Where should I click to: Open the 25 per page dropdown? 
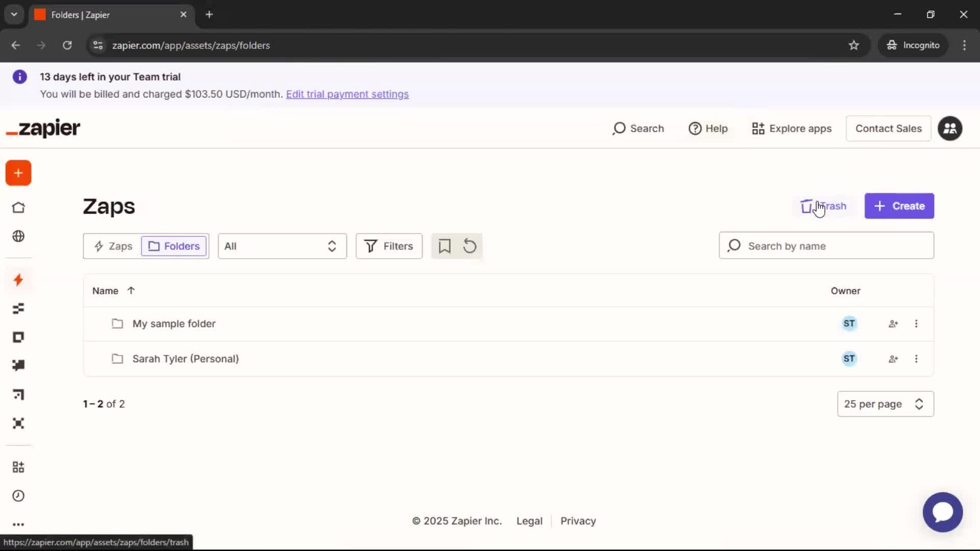pyautogui.click(x=886, y=404)
